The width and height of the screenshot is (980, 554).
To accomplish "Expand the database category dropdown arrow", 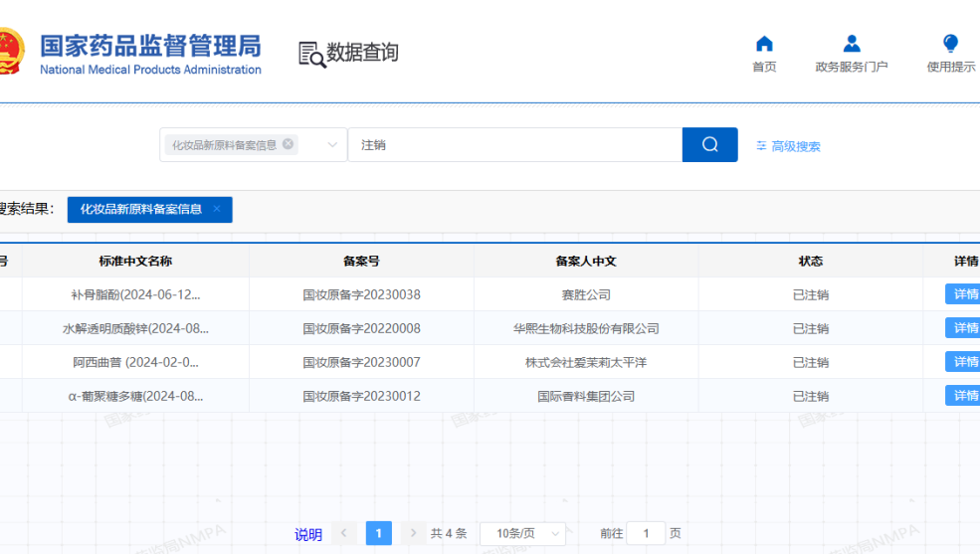I will (332, 145).
